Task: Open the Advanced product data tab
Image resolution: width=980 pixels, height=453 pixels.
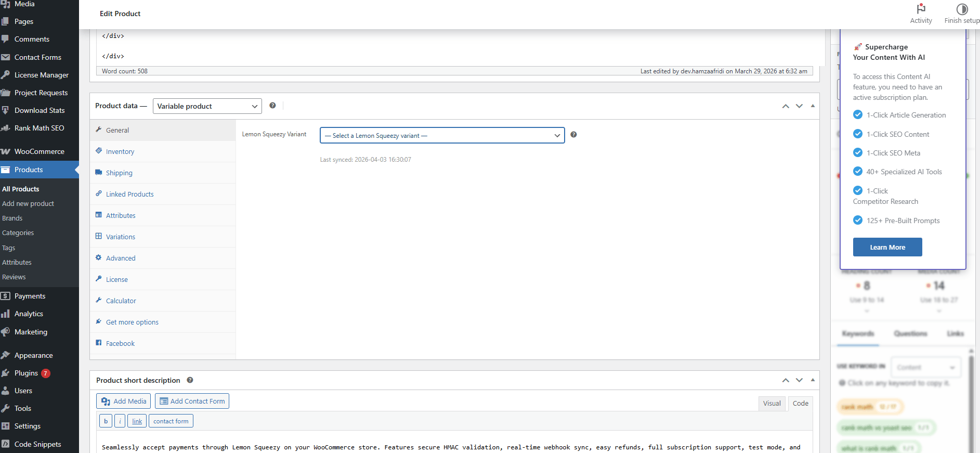Action: click(x=163, y=258)
